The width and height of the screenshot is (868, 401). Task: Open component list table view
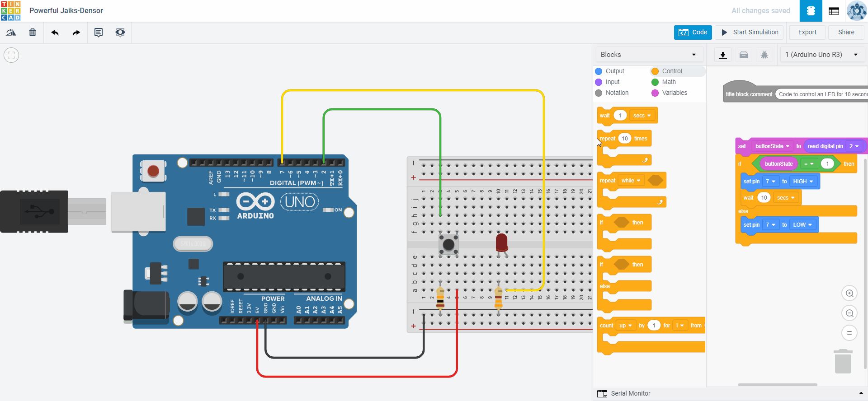click(x=834, y=11)
